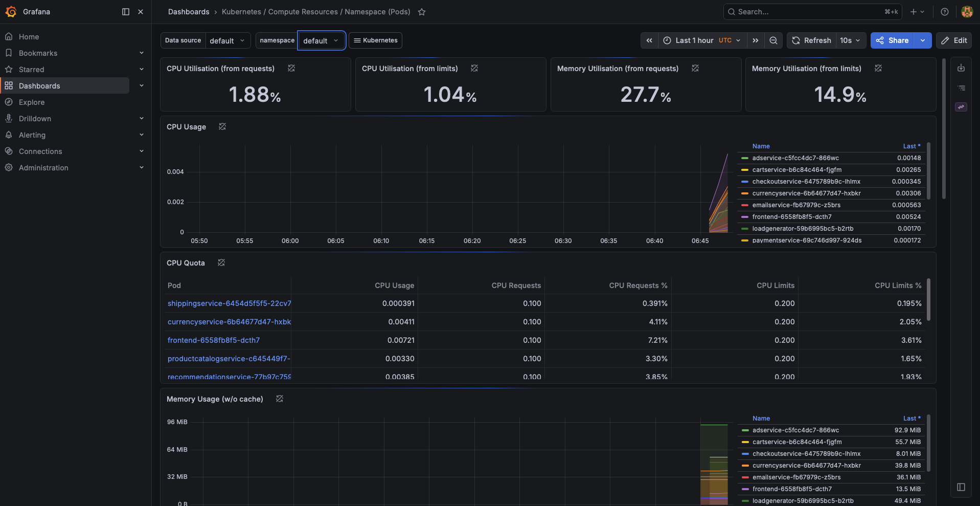
Task: Click the Search input field
Action: pos(812,12)
